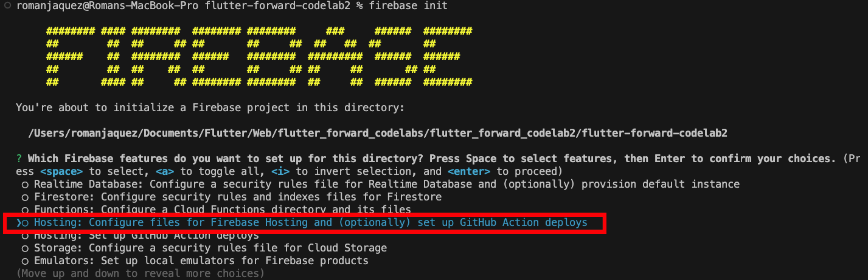Click the <enter> proceed key hint
868x280 pixels.
[469, 171]
